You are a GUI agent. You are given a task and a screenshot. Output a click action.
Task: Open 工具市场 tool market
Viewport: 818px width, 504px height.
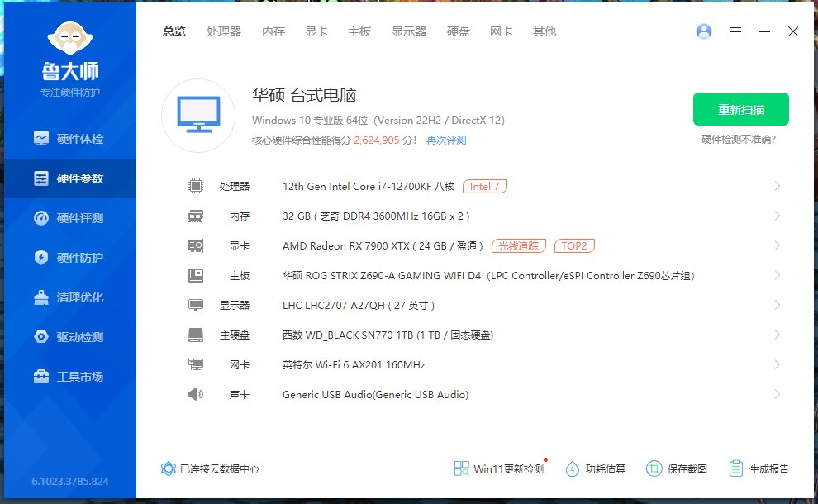[70, 377]
